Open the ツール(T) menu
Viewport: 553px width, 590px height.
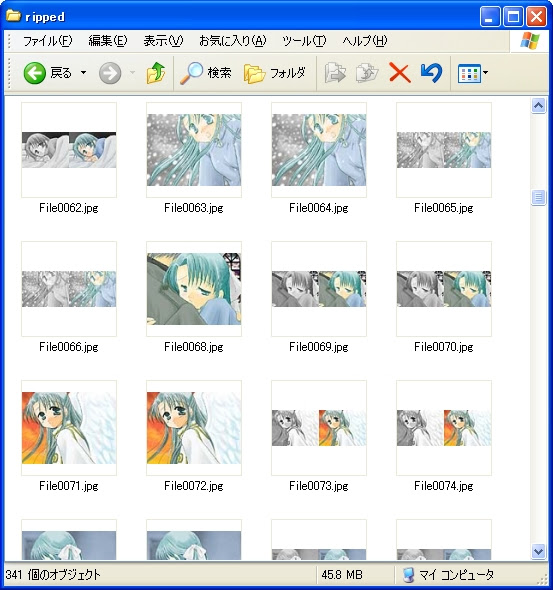click(x=304, y=41)
